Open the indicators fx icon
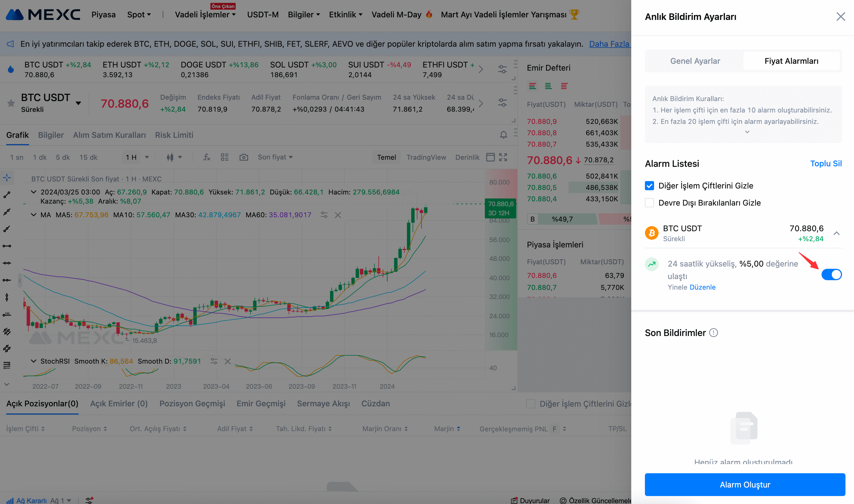The height and width of the screenshot is (504, 854). [207, 157]
